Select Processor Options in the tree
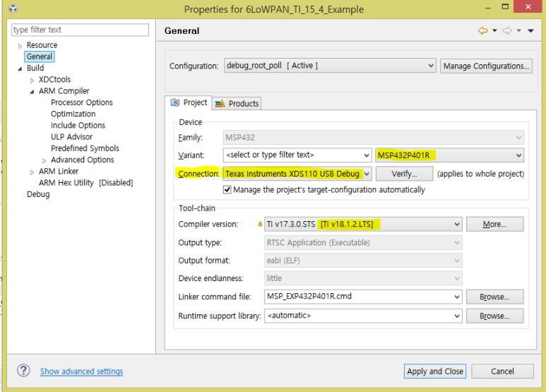The width and height of the screenshot is (546, 392). 81,102
